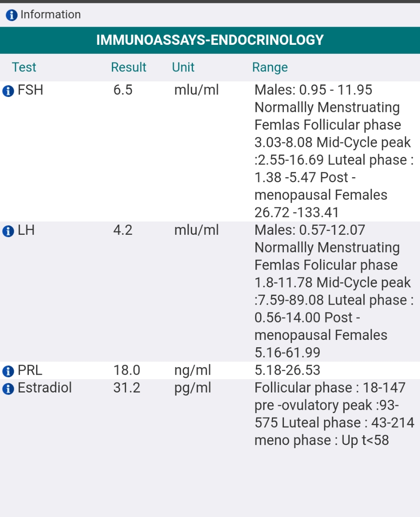
Task: Tap the Estradiol result value 31.2
Action: (x=127, y=388)
